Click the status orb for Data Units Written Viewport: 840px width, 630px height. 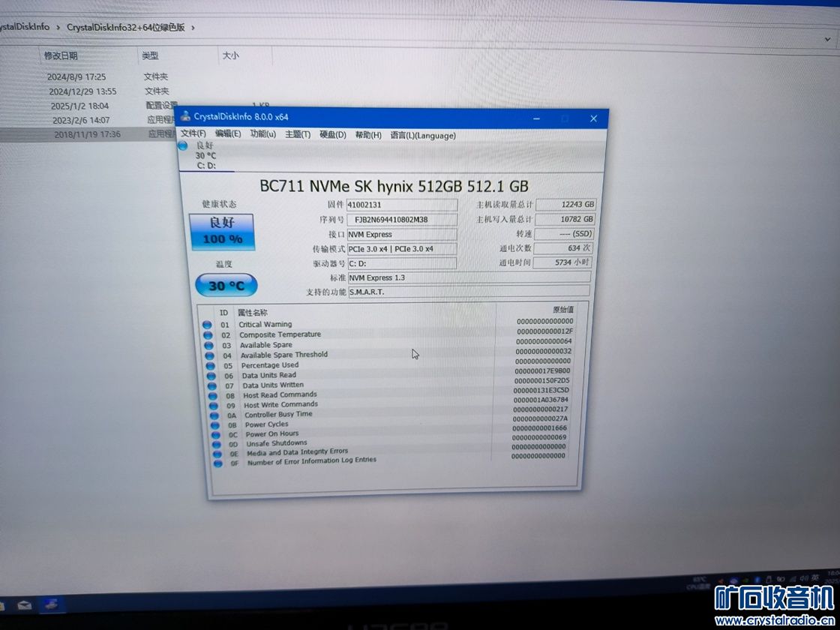pyautogui.click(x=212, y=385)
